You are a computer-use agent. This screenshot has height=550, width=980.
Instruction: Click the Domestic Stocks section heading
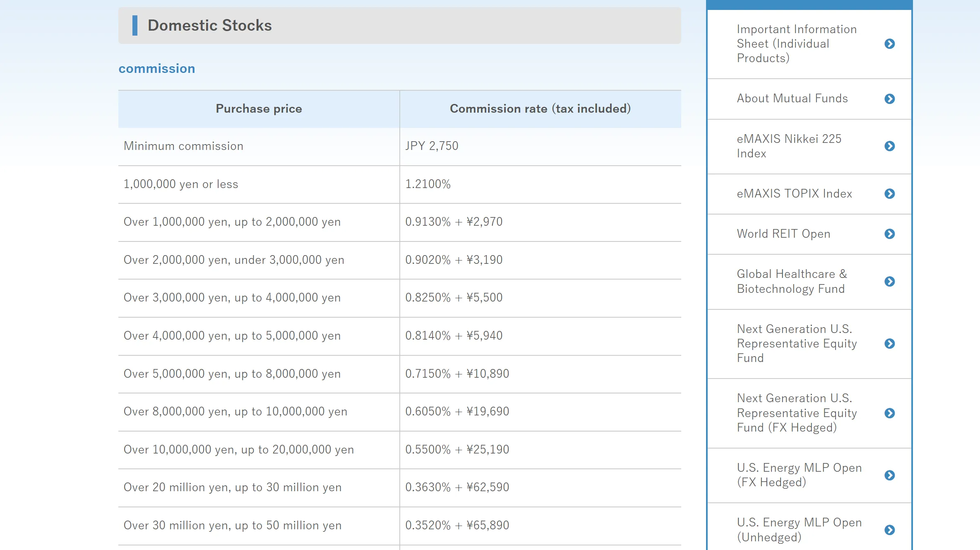(209, 25)
